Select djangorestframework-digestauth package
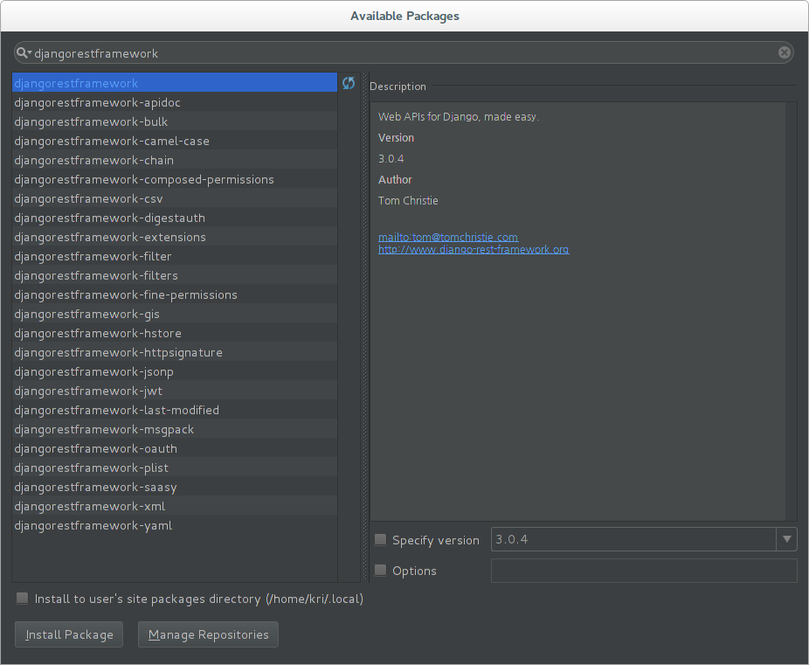 (174, 218)
